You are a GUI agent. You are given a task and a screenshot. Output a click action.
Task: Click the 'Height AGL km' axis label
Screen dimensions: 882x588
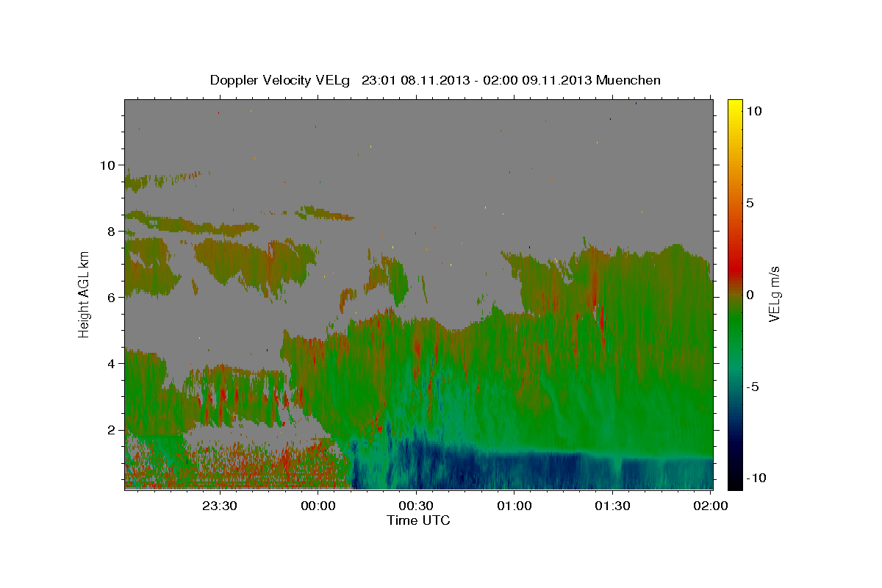tap(85, 294)
